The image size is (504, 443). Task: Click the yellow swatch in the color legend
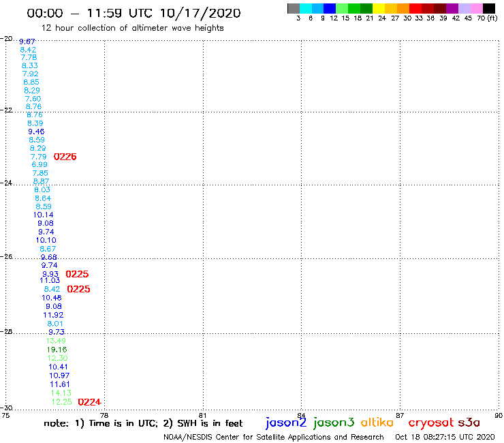379,8
